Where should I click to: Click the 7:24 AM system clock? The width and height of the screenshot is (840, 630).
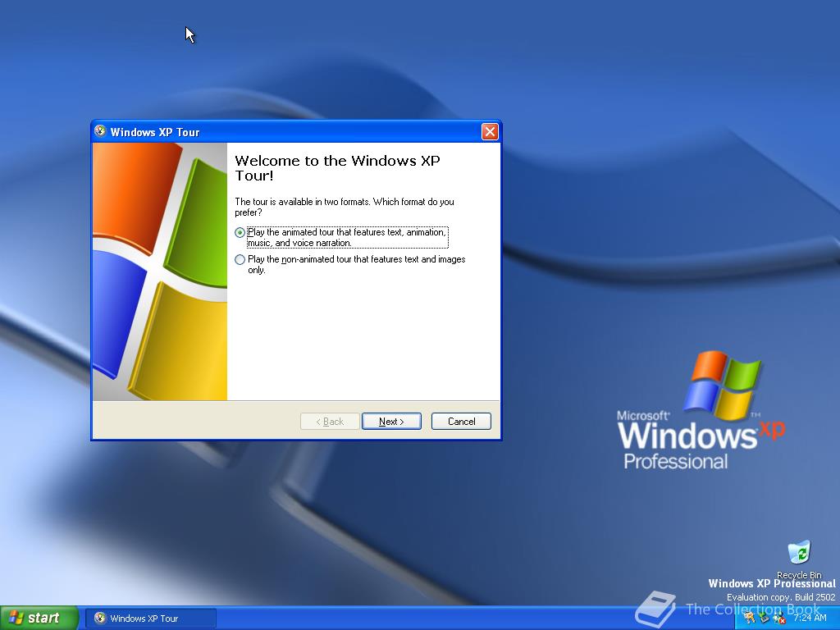pos(810,618)
